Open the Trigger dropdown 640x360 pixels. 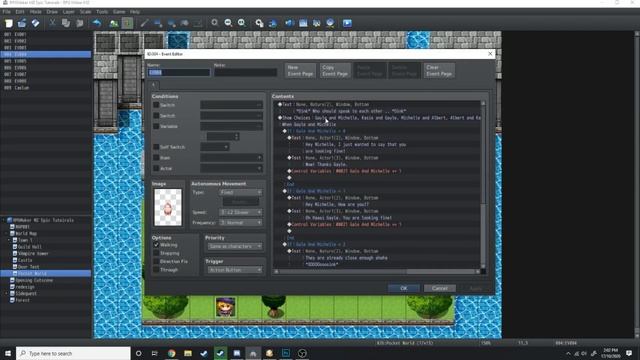(x=235, y=270)
